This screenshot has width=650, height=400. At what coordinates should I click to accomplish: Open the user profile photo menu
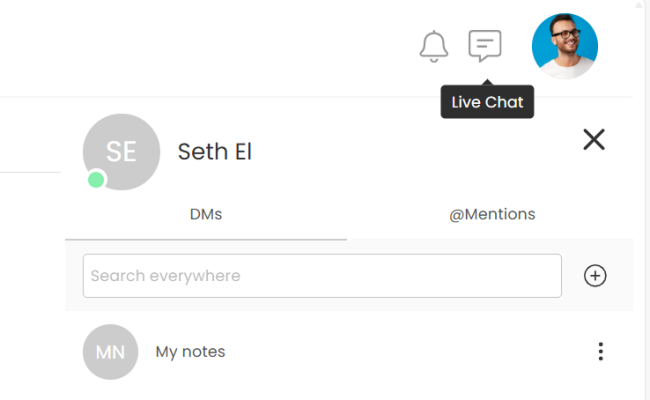click(564, 46)
